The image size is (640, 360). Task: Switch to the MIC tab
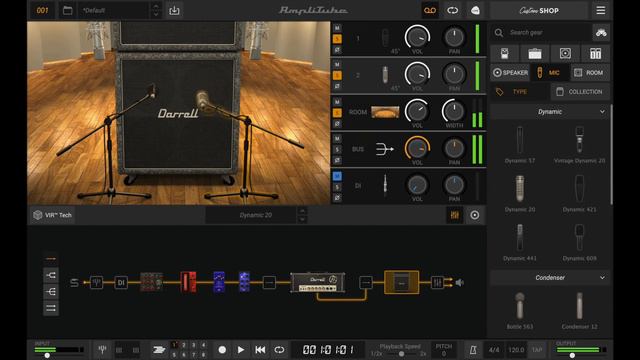point(549,73)
